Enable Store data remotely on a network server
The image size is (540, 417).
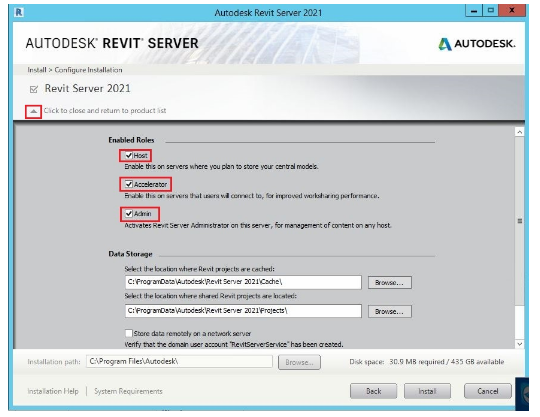[128, 333]
